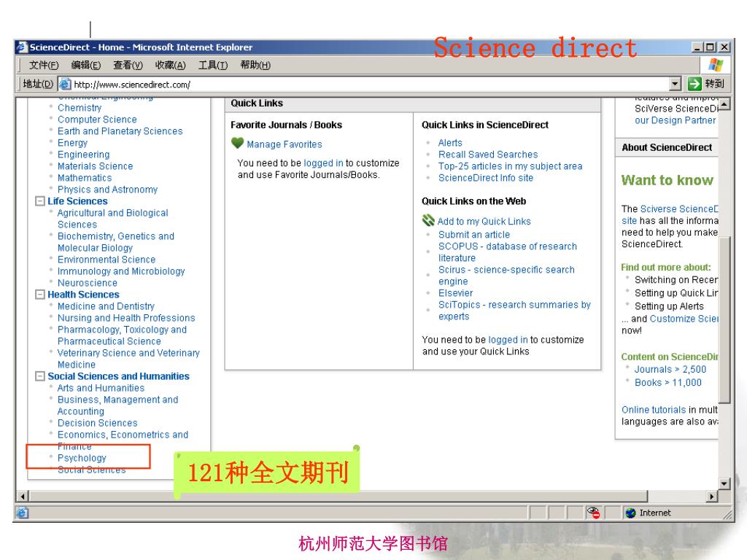Click the Add to my Quick Links icon

click(x=428, y=220)
